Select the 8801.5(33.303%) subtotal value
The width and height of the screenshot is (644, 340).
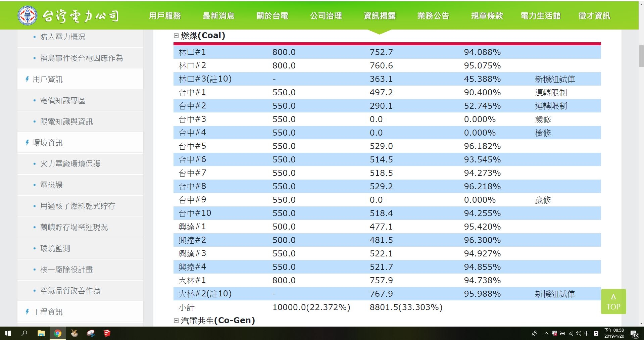click(406, 307)
